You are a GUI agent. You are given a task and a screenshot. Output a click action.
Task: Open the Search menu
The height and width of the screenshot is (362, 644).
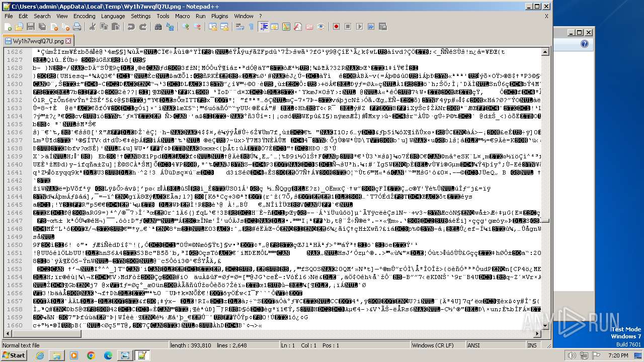pos(42,16)
